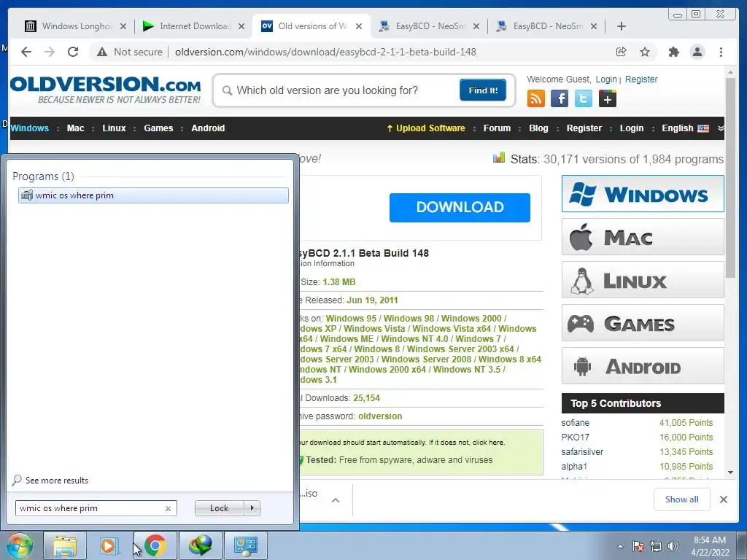
Task: Click the RSS feed icon
Action: pyautogui.click(x=536, y=98)
